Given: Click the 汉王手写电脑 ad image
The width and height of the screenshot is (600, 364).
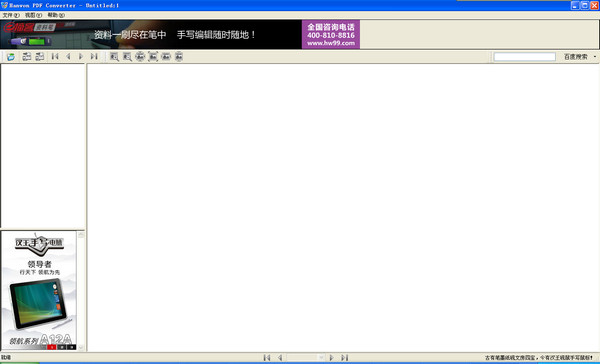Looking at the screenshot, I should coord(39,290).
